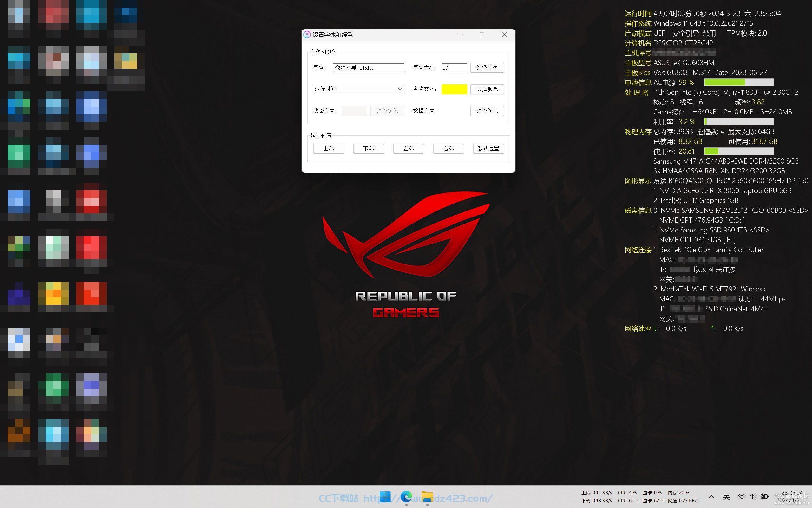
Task: Focus the 字体大小 size input field
Action: tap(454, 68)
